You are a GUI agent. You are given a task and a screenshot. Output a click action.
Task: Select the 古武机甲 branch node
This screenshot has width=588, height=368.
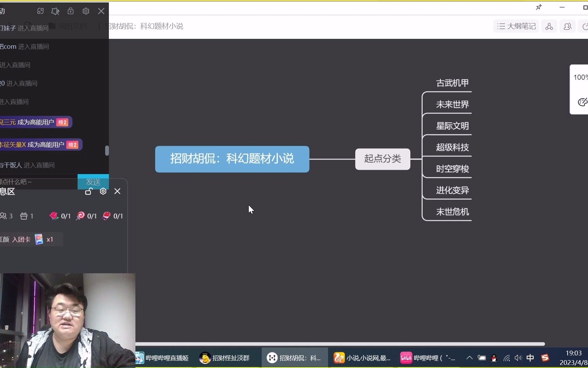(452, 83)
